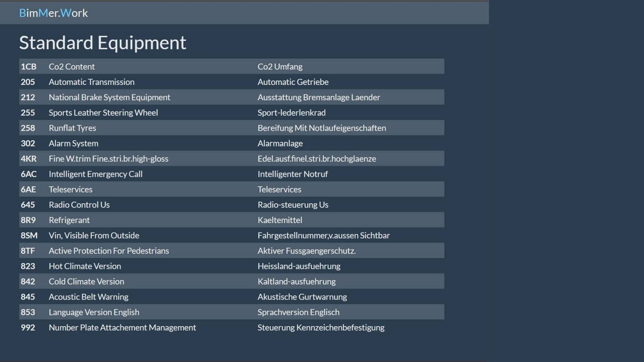Image resolution: width=644 pixels, height=362 pixels.
Task: Click the 205 Automatic Transmission entry
Action: 91,82
